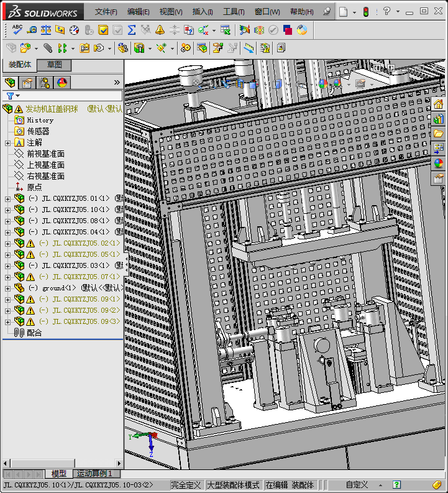Expand the ground<1> component node

tap(7, 288)
